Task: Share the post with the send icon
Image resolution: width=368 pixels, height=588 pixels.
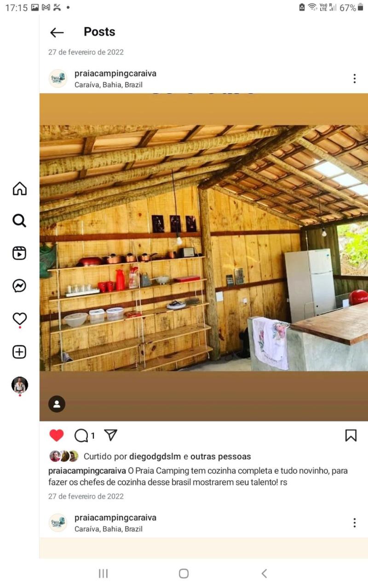Action: tap(110, 435)
